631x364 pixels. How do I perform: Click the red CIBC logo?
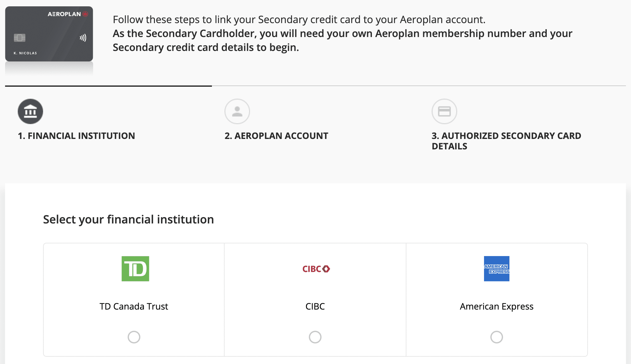pos(316,269)
